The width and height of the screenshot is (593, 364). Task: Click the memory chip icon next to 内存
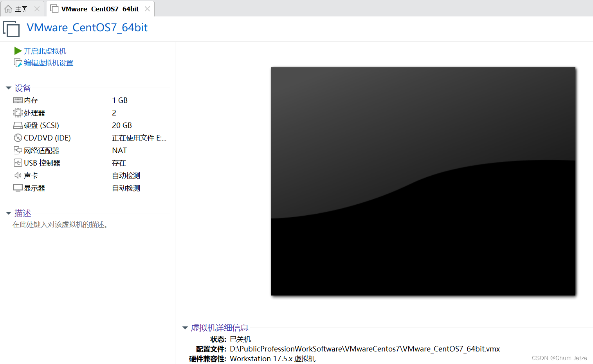[x=18, y=100]
